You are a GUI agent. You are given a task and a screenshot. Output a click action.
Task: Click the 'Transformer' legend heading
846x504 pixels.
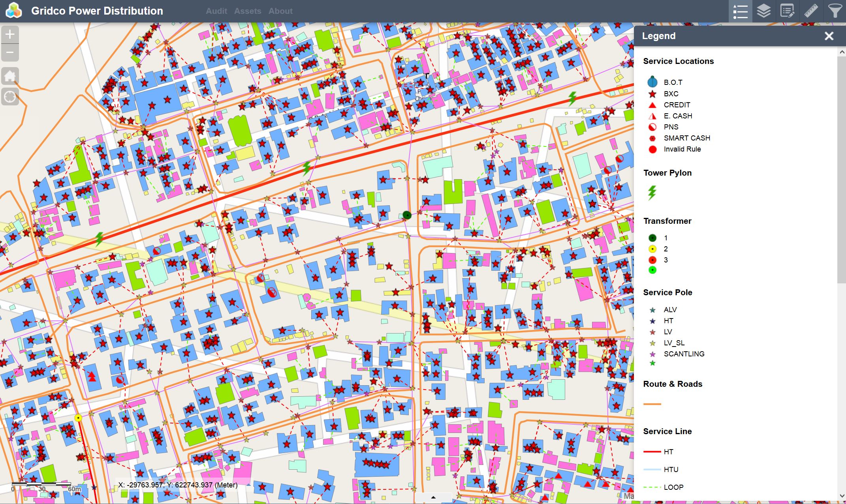667,221
